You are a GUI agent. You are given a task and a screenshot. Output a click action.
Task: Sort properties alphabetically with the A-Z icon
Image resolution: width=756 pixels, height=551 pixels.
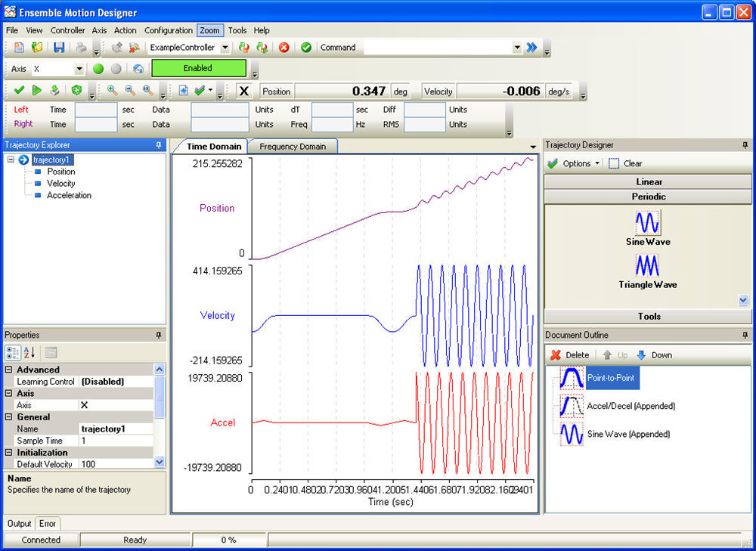(x=27, y=351)
